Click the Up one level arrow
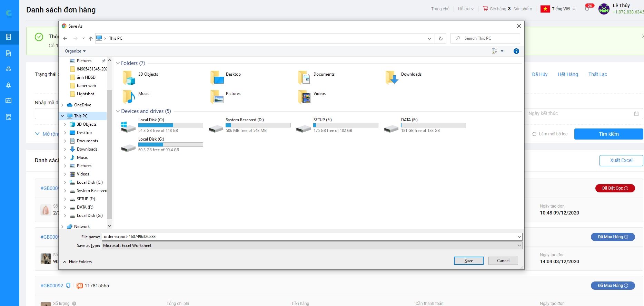This screenshot has height=306, width=644. 90,38
